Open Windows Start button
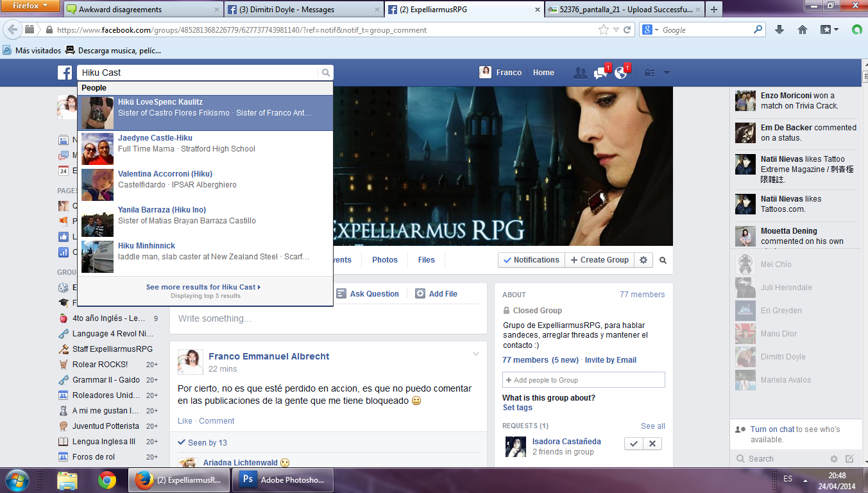This screenshot has height=493, width=868. point(17,480)
